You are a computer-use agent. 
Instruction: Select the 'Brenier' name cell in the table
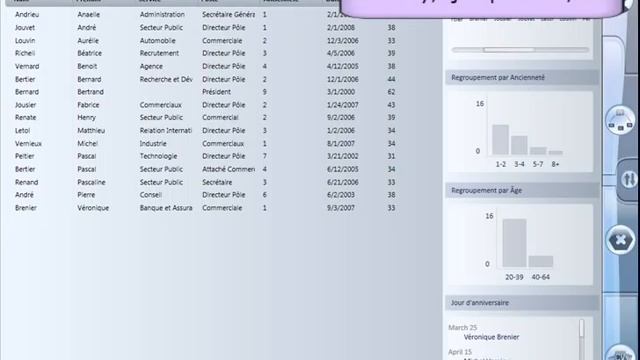[26, 208]
